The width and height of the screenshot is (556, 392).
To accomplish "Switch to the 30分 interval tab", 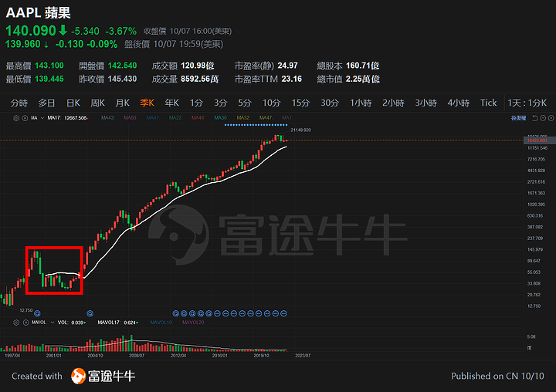I will tap(330, 103).
